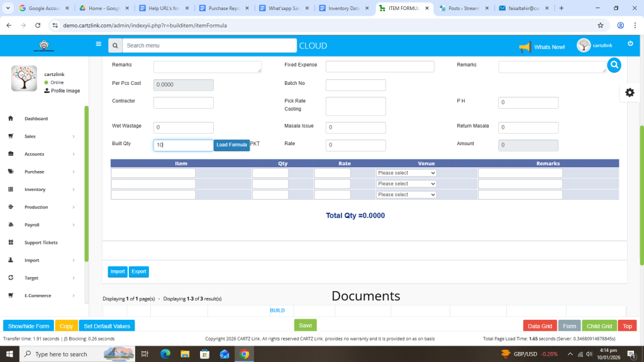Click the hamburger menu toggle icon
This screenshot has height=362, width=644.
coord(98,45)
